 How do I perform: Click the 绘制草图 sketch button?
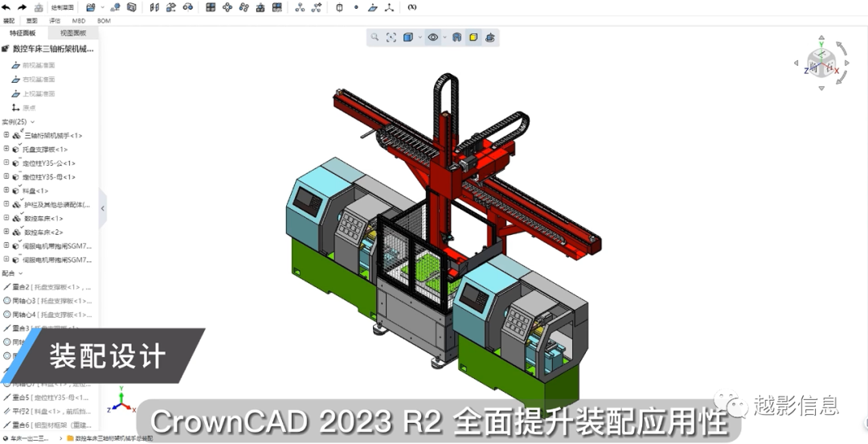(x=63, y=7)
